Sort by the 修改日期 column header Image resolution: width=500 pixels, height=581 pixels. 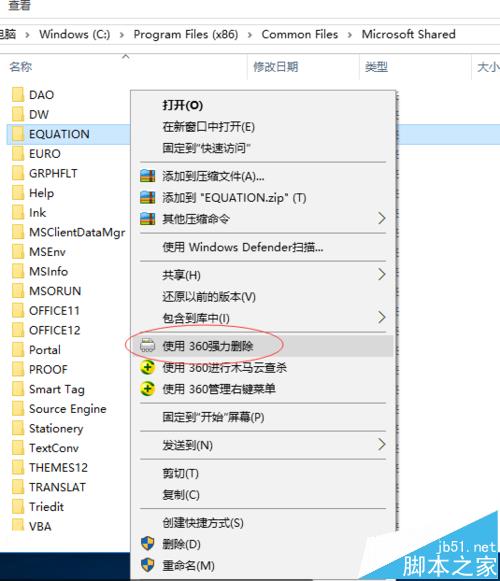pos(275,67)
